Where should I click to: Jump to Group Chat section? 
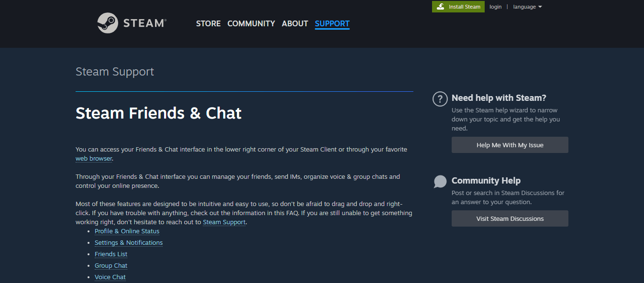(111, 266)
